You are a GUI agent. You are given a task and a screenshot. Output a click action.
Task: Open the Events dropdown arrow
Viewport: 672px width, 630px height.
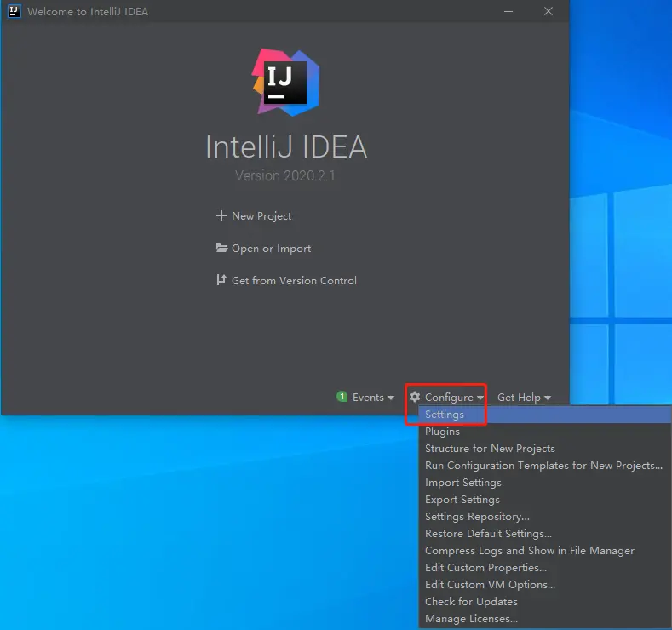[x=390, y=398]
